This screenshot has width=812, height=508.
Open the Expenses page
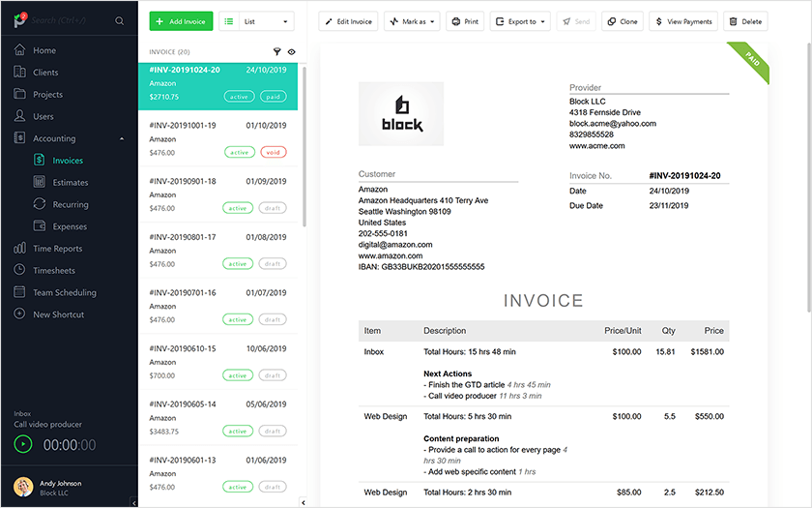(70, 226)
